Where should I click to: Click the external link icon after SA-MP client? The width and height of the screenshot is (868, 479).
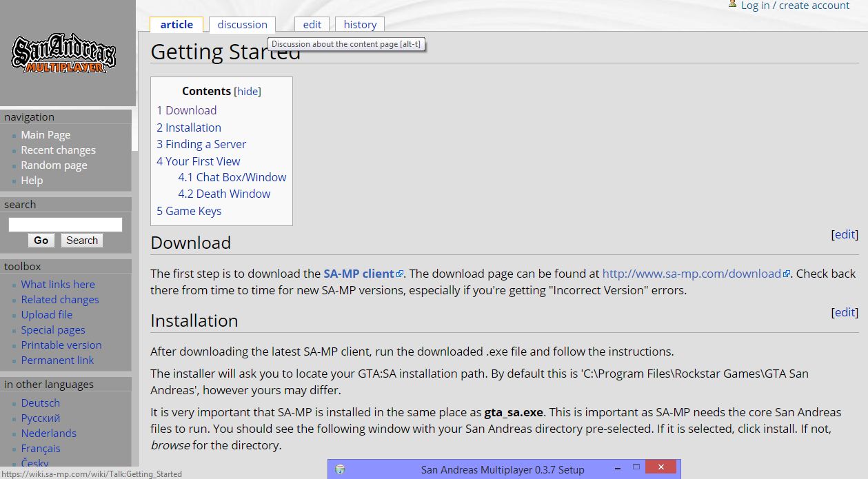(400, 274)
